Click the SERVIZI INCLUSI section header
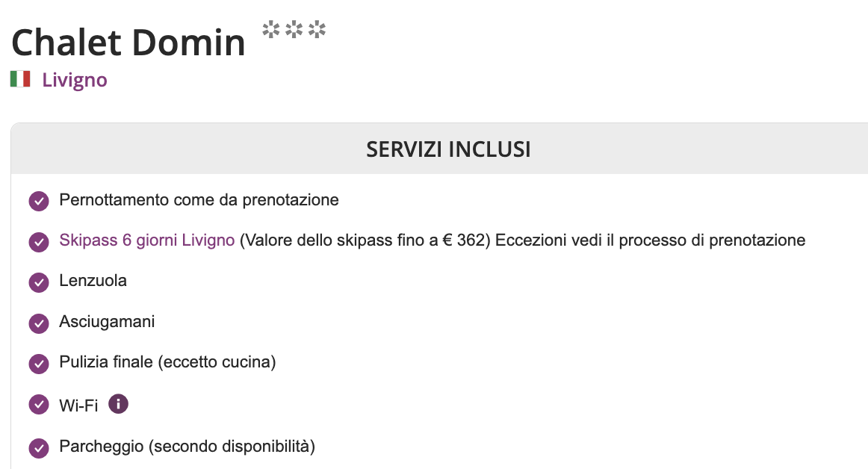868x469 pixels. (448, 149)
